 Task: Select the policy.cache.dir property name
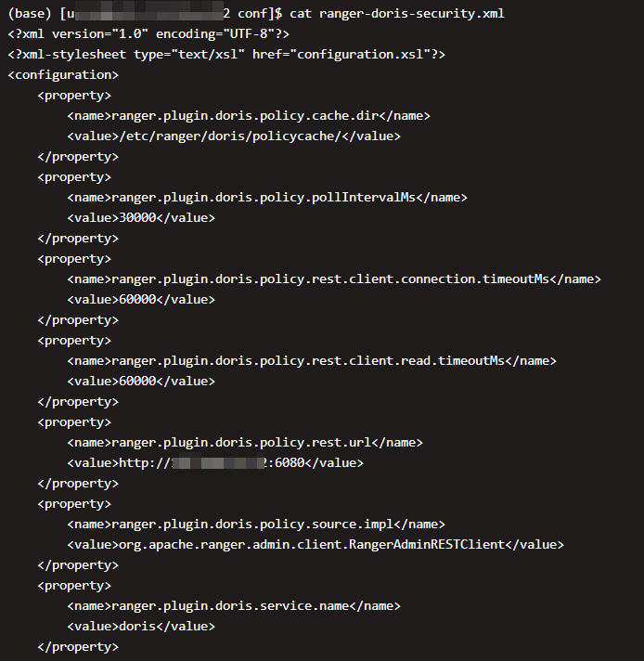point(249,116)
